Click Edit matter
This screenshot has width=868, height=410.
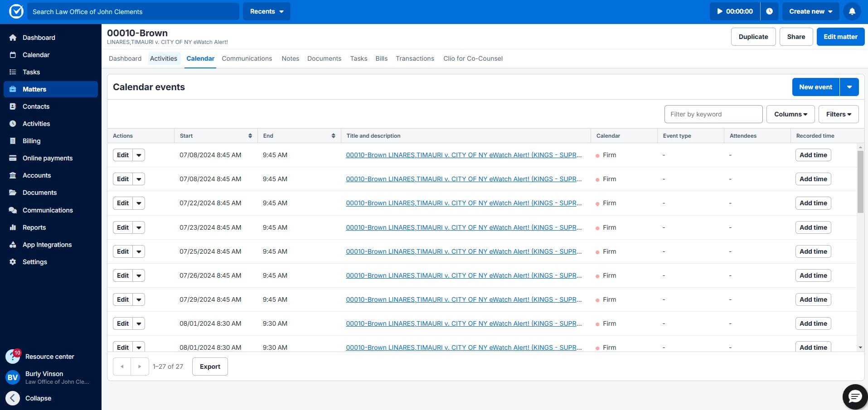[x=840, y=37]
